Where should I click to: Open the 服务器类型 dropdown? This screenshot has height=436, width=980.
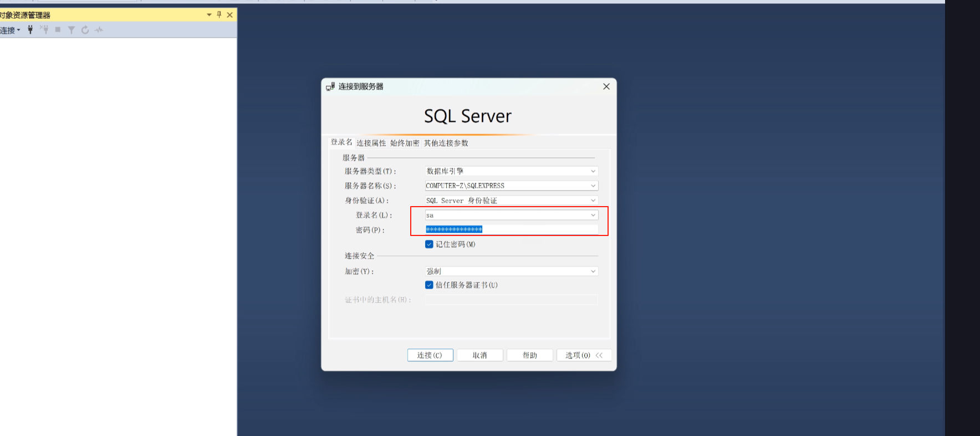(x=512, y=171)
